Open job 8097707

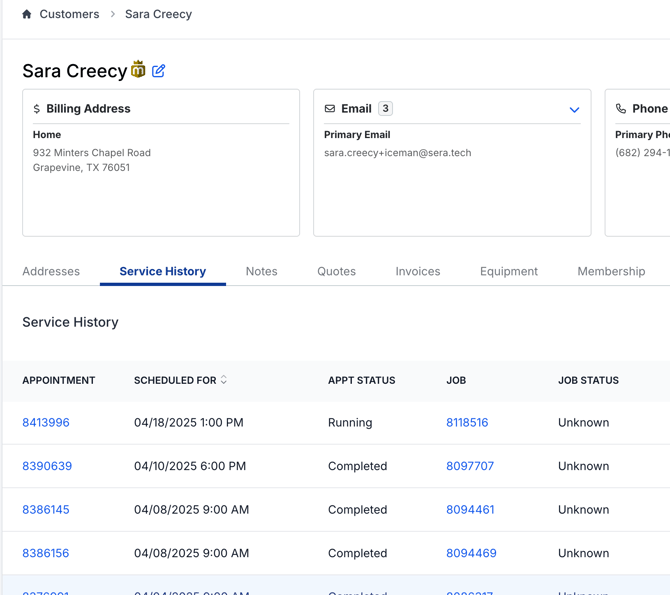470,466
